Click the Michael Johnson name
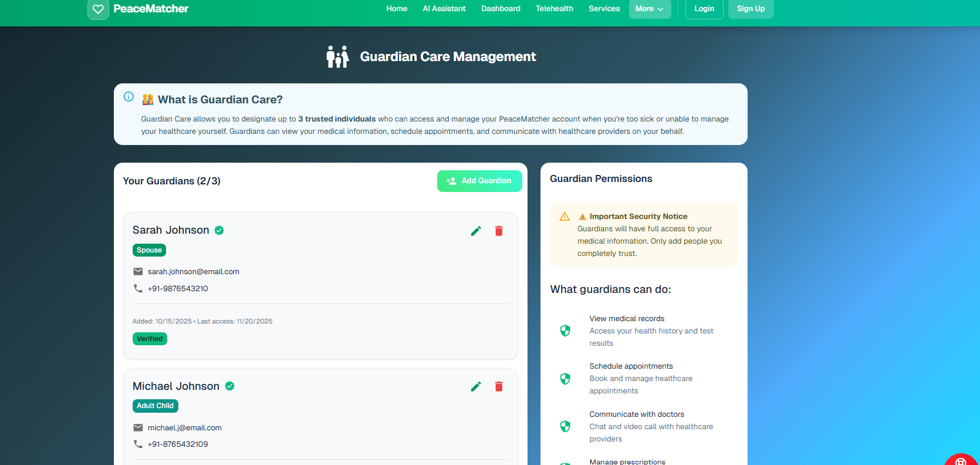The width and height of the screenshot is (980, 465). pyautogui.click(x=176, y=386)
